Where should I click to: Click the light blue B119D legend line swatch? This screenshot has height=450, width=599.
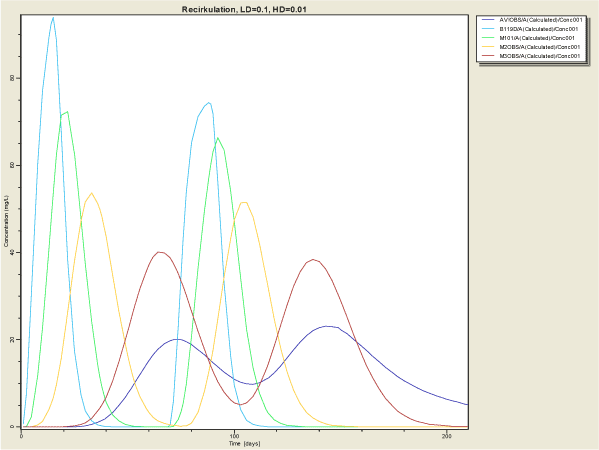pos(488,29)
